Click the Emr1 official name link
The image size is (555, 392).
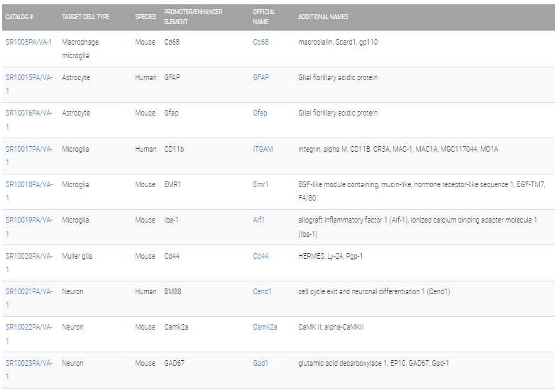pos(260,184)
